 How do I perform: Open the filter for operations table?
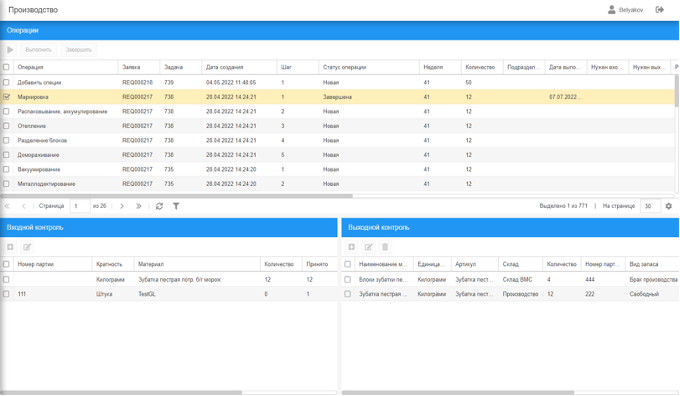tap(176, 206)
